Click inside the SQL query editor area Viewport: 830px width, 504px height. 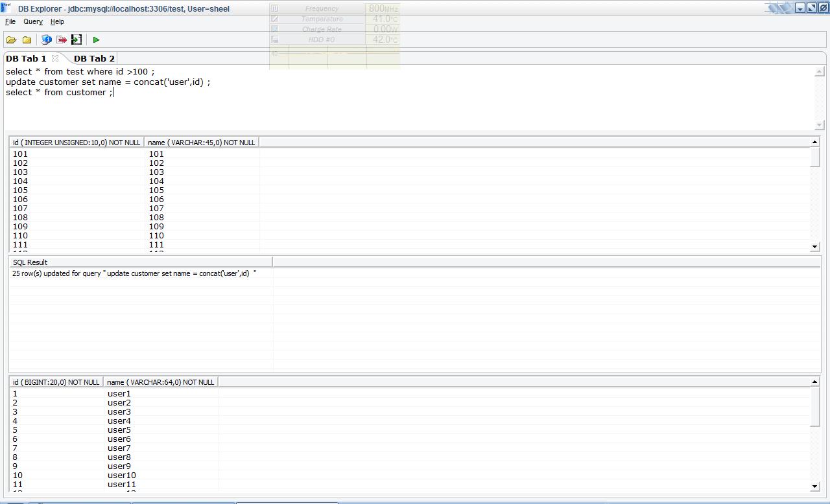(410, 97)
